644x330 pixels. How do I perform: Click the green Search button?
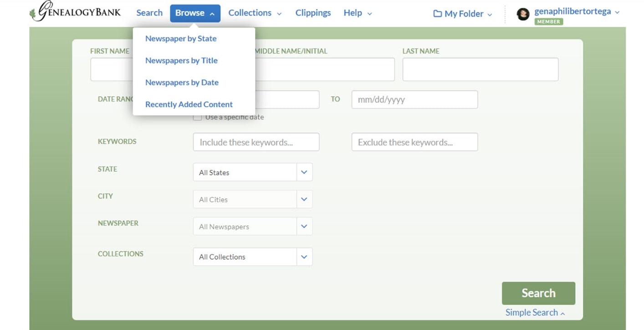[538, 293]
